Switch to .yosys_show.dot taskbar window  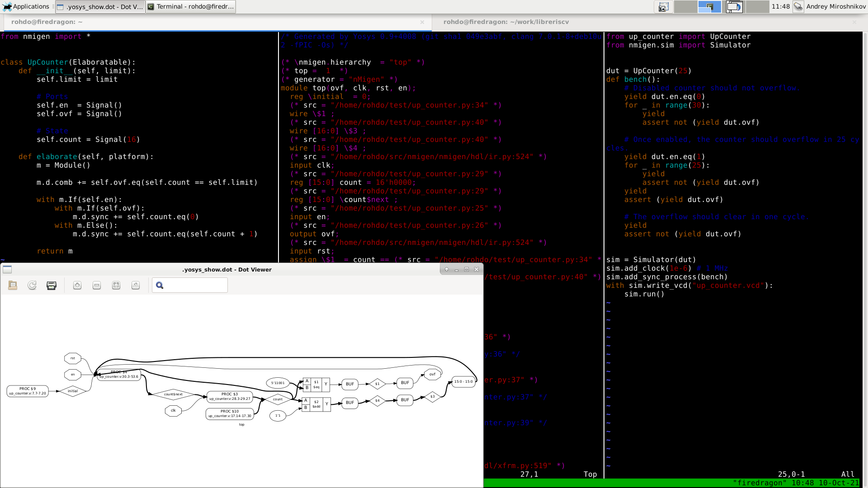point(100,7)
